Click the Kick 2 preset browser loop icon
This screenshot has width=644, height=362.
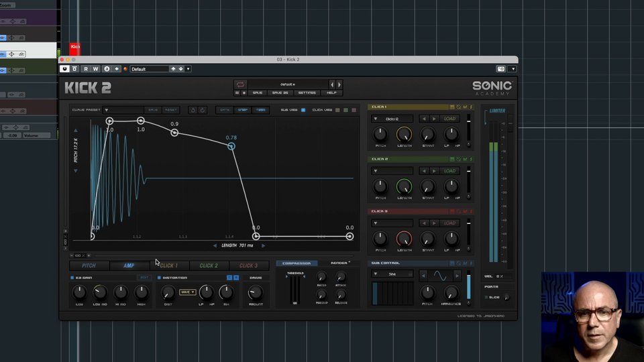[240, 84]
